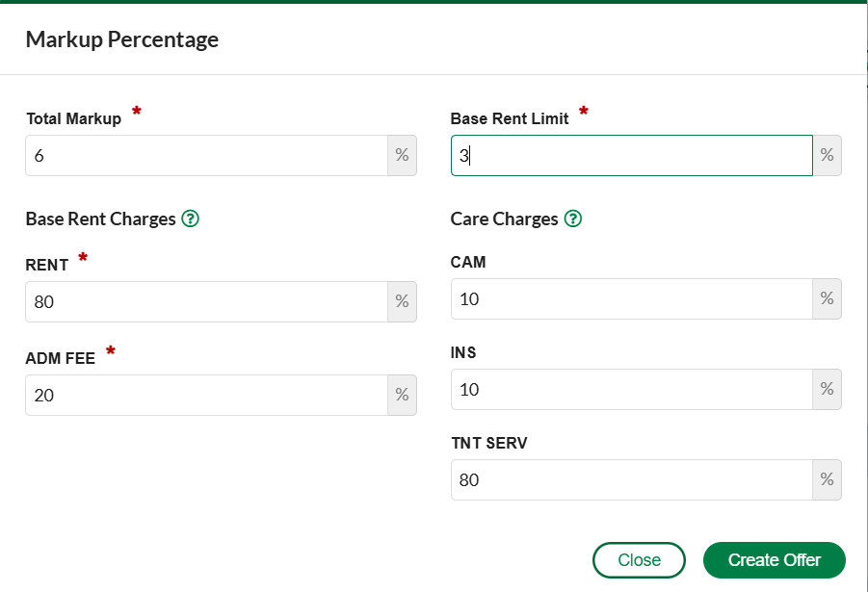The height and width of the screenshot is (592, 868).
Task: Click the Total Markup label
Action: tap(73, 118)
